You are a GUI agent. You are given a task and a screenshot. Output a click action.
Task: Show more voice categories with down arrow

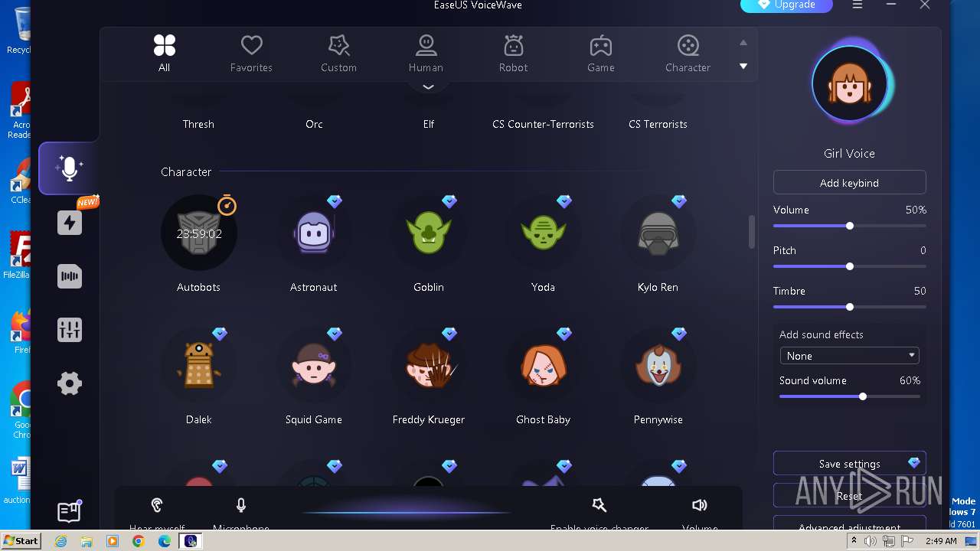pos(743,67)
